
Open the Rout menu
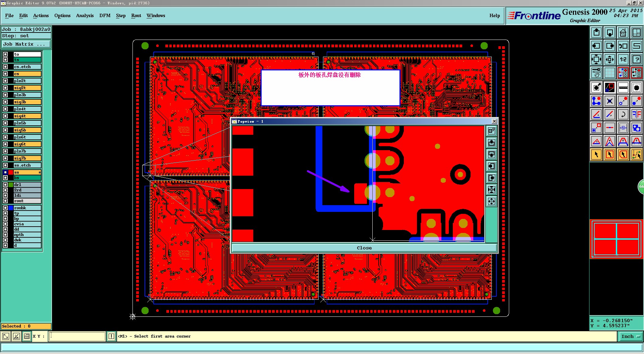click(136, 15)
